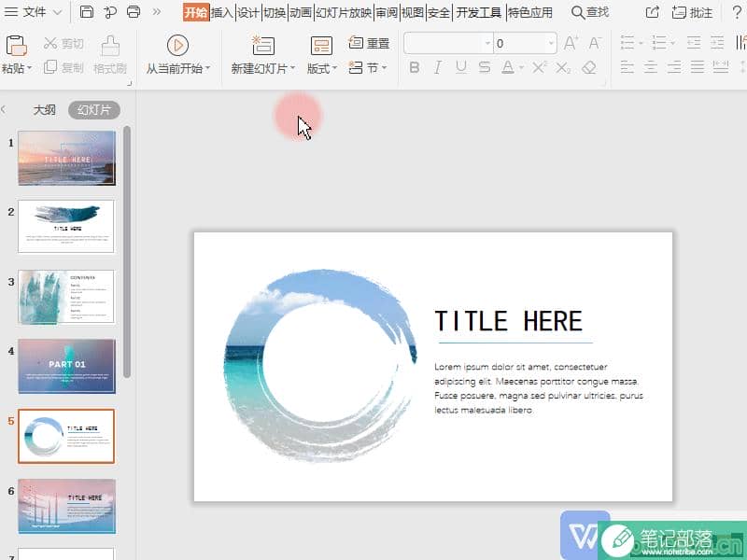Apply the font color A button
The width and height of the screenshot is (747, 560).
[x=508, y=67]
